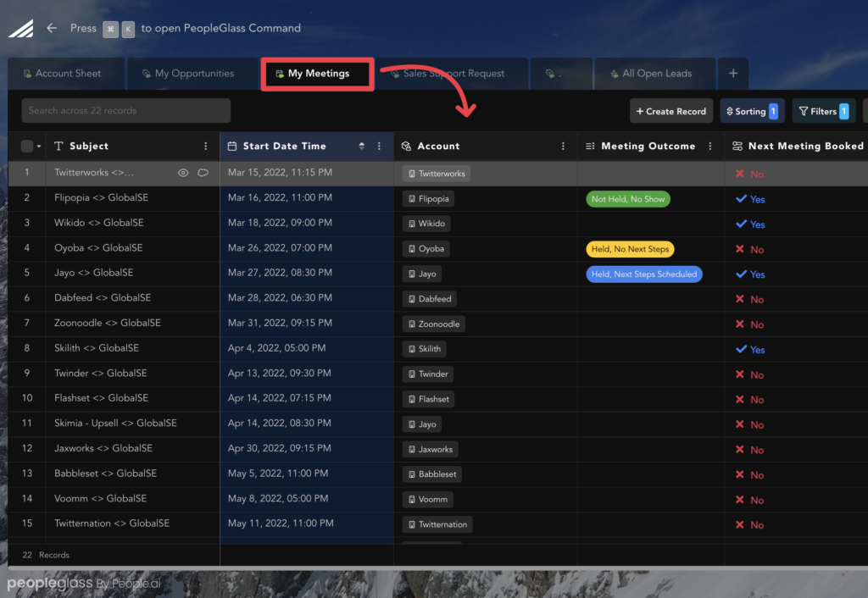This screenshot has height=598, width=868.
Task: Open the Twitterworks account chip
Action: click(x=437, y=174)
